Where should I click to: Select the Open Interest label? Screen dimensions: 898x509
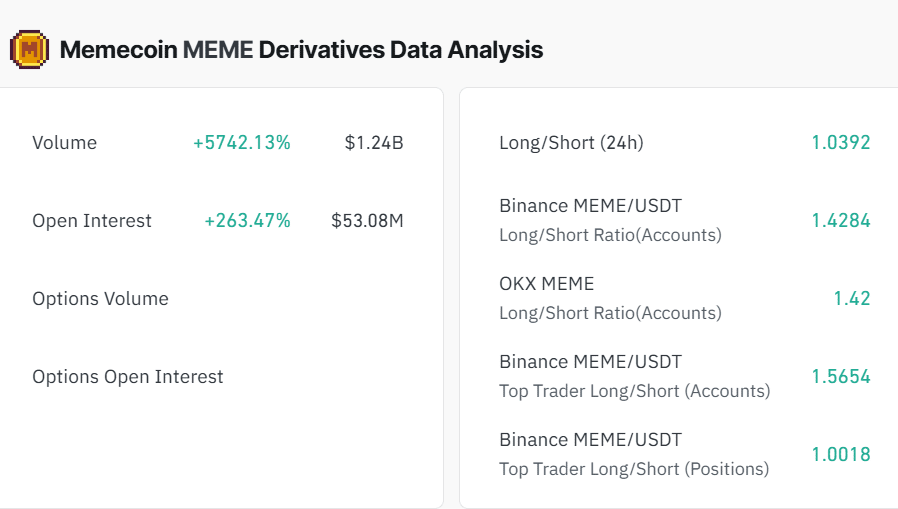coord(92,221)
